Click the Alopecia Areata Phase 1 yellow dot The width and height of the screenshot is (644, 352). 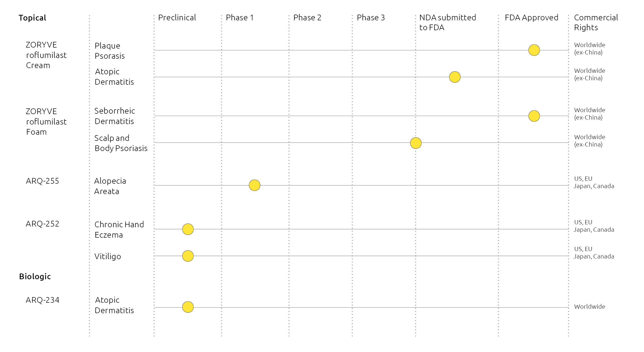coord(254,185)
